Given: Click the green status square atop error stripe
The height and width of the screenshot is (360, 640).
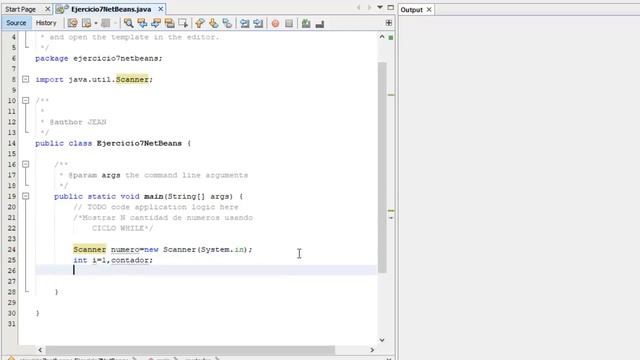Looking at the screenshot, I should tap(391, 38).
